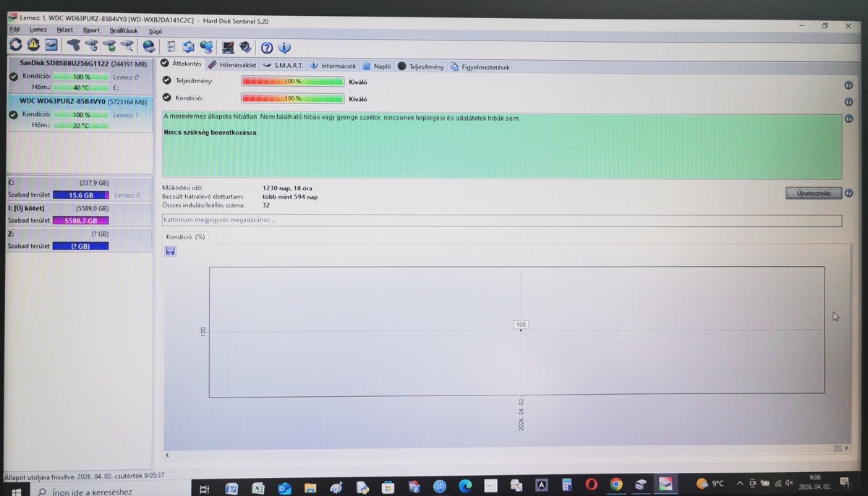Click the 100 data point on chart
Screen dimensions: 868x496
point(521,325)
